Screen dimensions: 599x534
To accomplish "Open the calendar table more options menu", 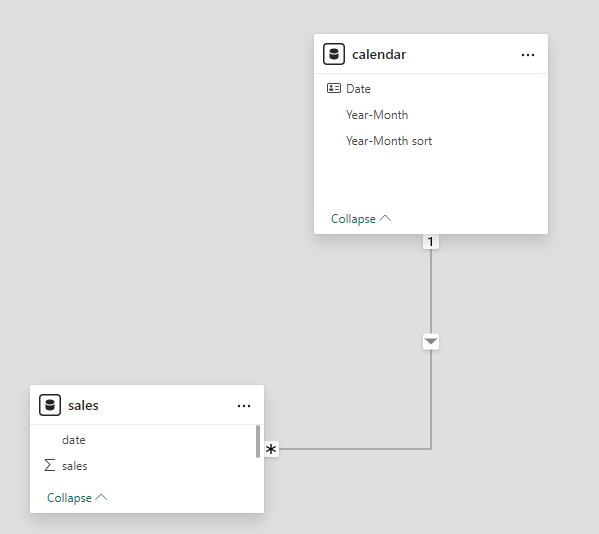I will coord(528,55).
